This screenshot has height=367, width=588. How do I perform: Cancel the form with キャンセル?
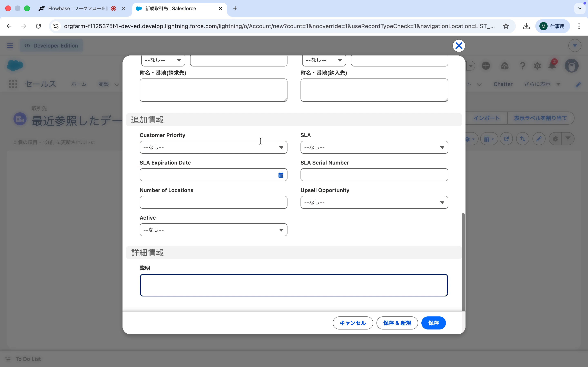pyautogui.click(x=353, y=323)
